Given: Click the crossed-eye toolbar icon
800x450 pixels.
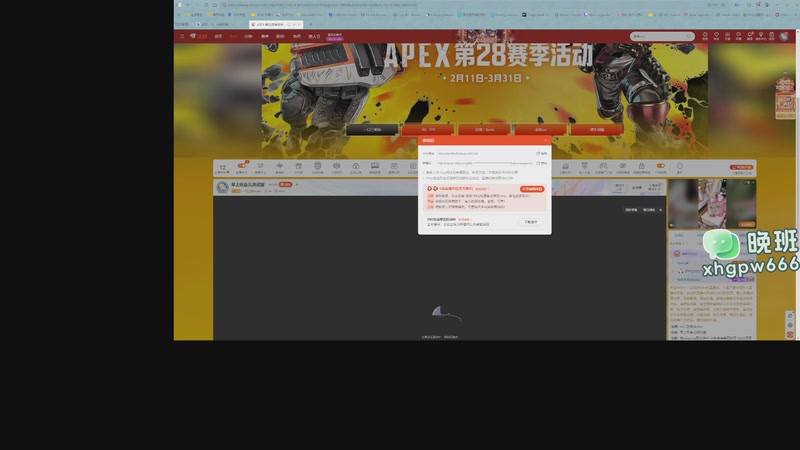Looking at the screenshot, I should pos(622,167).
